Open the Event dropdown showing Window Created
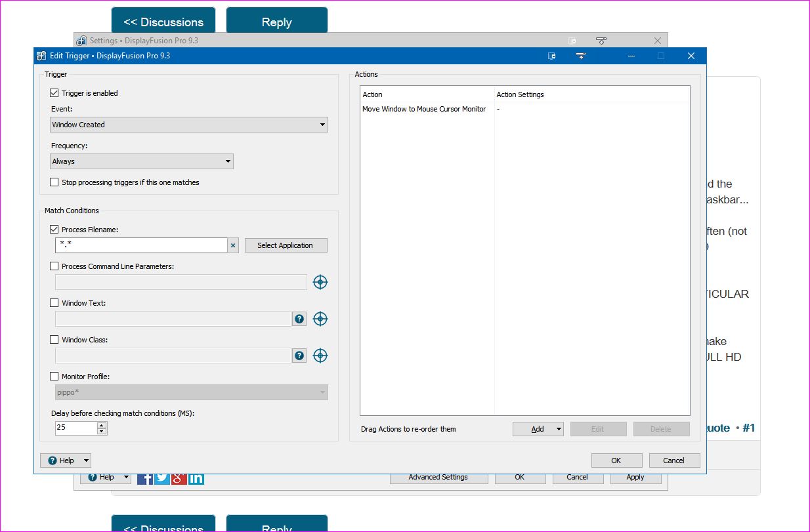 pyautogui.click(x=189, y=125)
